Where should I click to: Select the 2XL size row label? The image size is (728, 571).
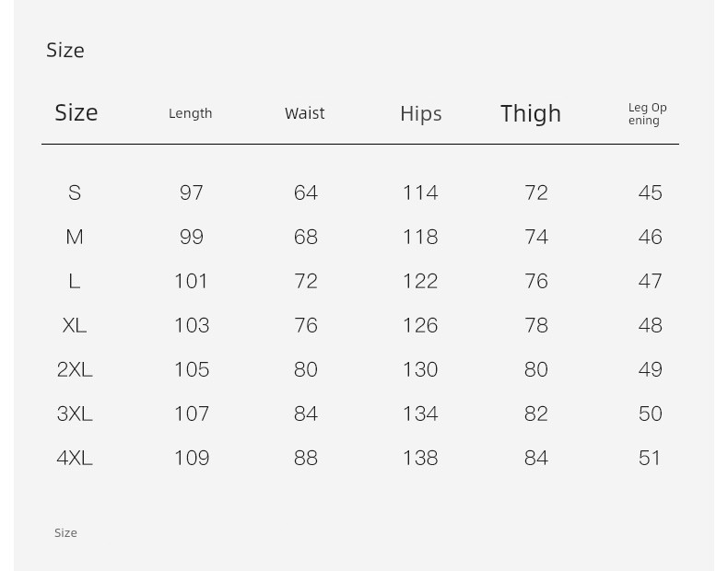coord(75,369)
